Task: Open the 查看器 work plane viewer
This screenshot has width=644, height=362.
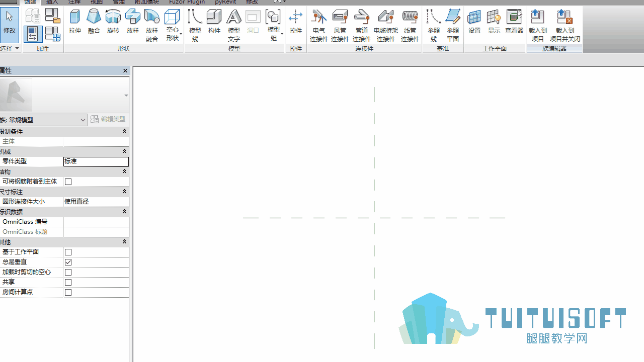Action: (x=514, y=22)
